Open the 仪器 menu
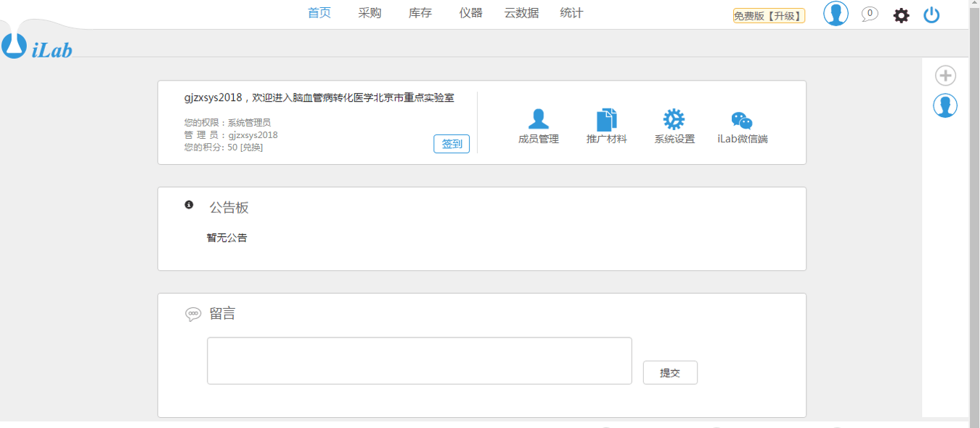 tap(471, 13)
